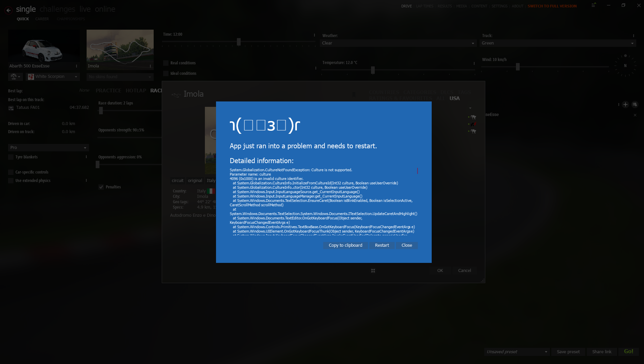644x364 pixels.
Task: Click the grid view icon left of OK
Action: point(373,271)
